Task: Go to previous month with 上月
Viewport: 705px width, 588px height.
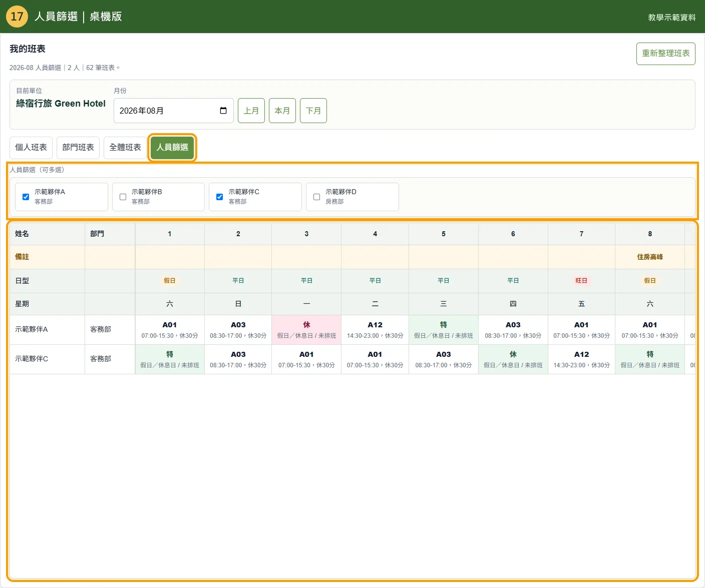Action: point(251,111)
